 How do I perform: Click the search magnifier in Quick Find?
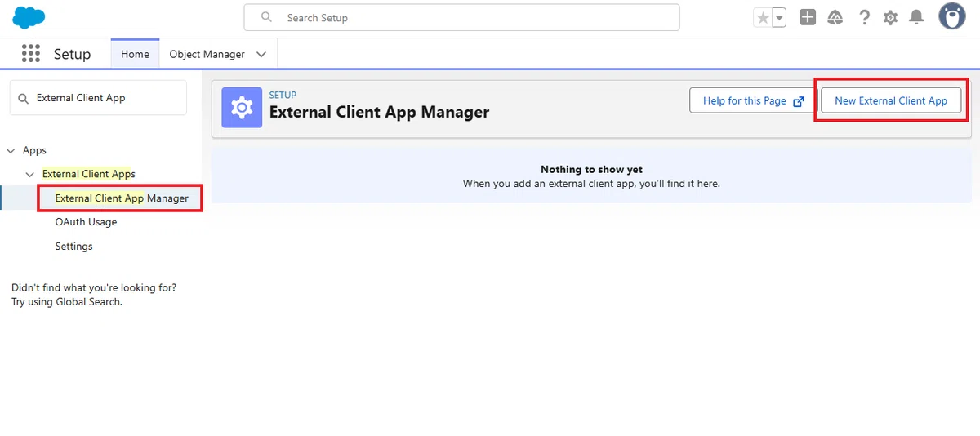(24, 98)
